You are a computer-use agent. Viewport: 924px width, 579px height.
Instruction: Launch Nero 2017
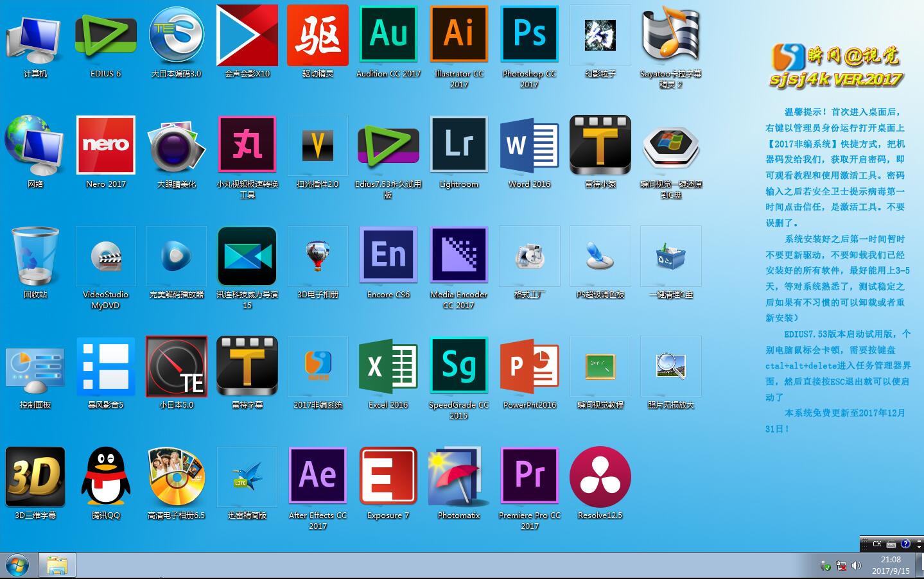click(106, 145)
